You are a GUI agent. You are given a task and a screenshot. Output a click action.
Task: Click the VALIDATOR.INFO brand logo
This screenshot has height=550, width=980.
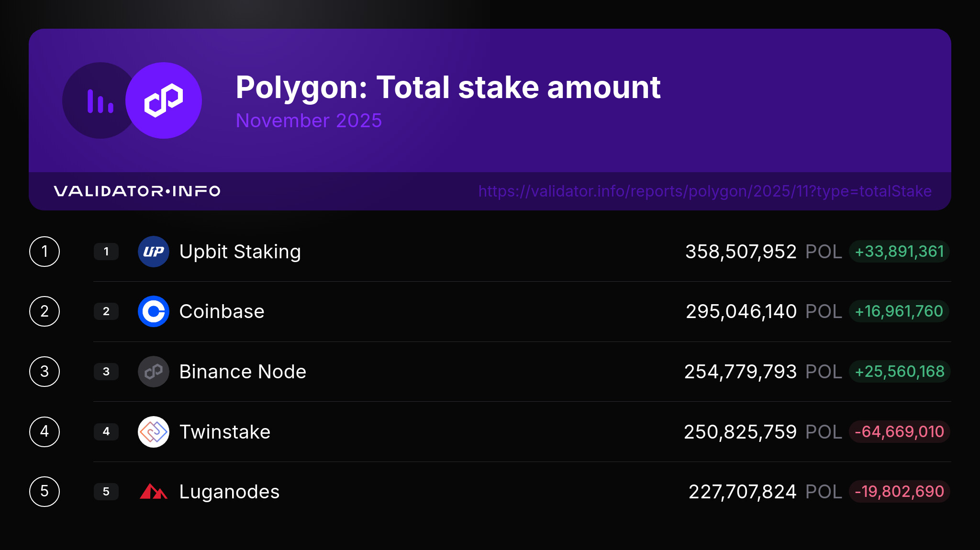click(x=137, y=191)
